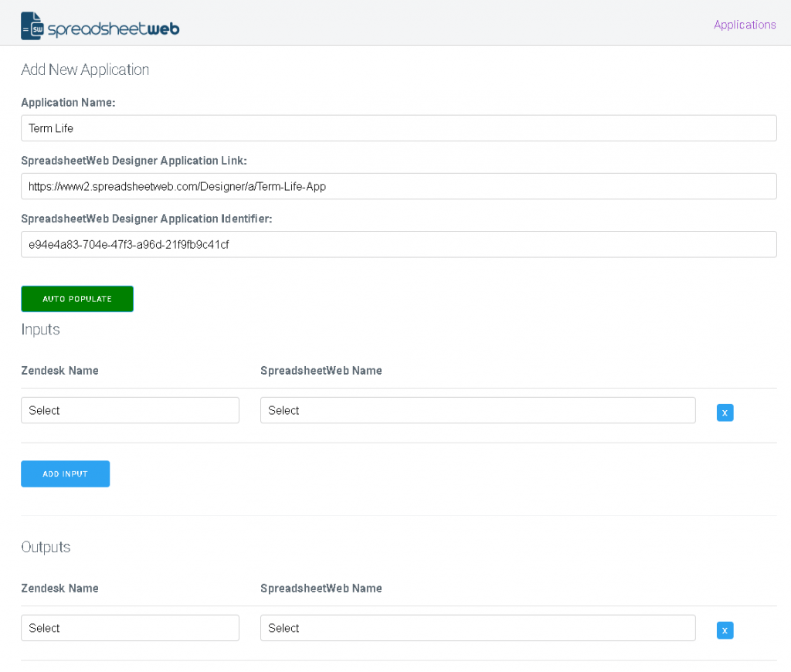Viewport: 791px width, 672px height.
Task: Click the Add Input button
Action: pos(65,473)
